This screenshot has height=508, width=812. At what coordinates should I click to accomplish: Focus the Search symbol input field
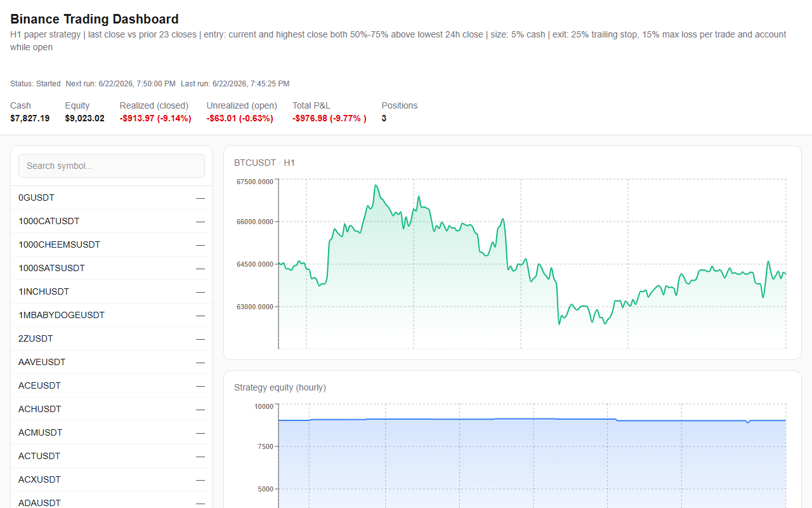pyautogui.click(x=112, y=166)
